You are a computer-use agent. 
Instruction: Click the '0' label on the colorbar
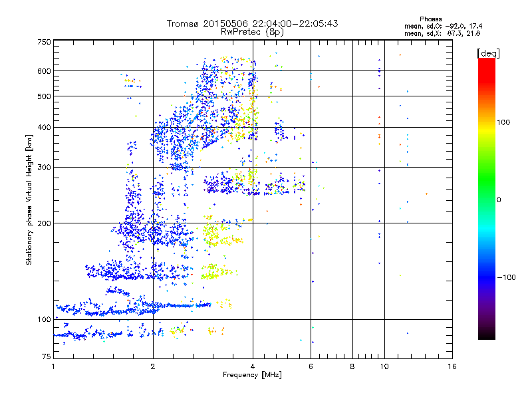[499, 200]
